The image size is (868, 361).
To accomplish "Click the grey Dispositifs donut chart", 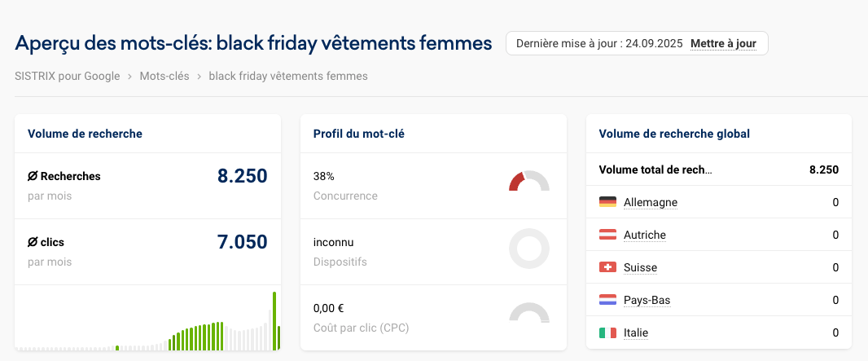I will [x=528, y=249].
